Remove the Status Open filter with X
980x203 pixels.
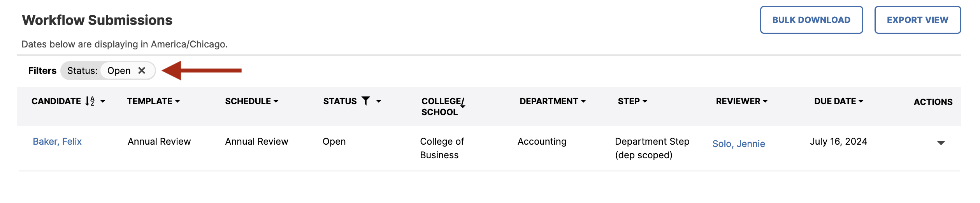click(142, 70)
